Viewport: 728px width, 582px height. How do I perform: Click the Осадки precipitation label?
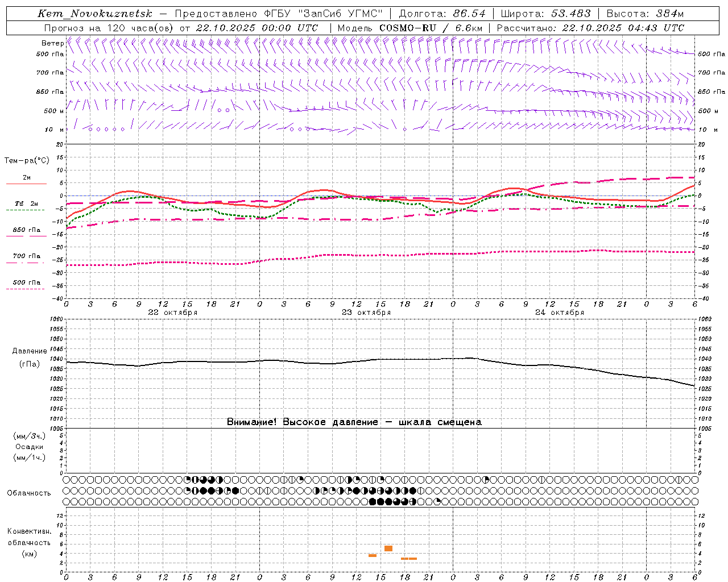coord(30,447)
